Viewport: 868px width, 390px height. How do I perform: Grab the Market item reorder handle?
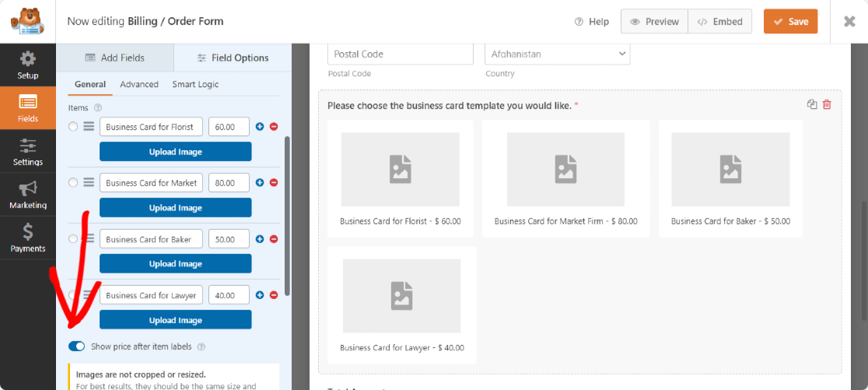(89, 182)
